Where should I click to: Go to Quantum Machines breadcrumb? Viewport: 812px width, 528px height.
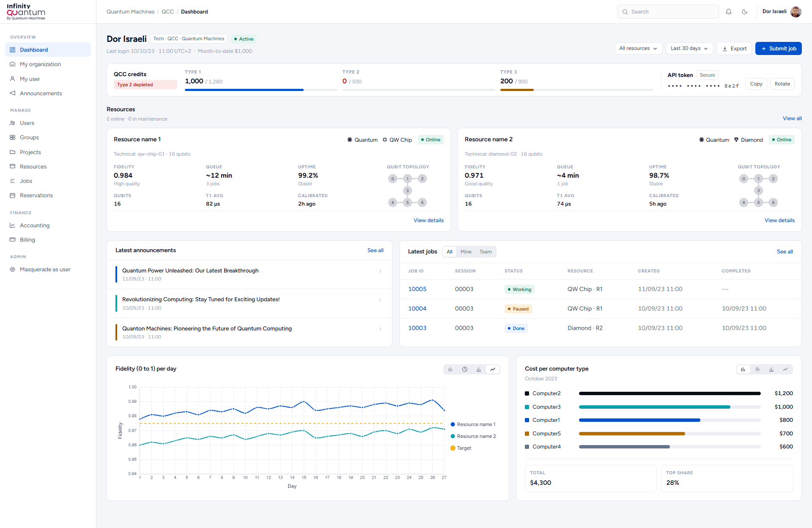130,12
